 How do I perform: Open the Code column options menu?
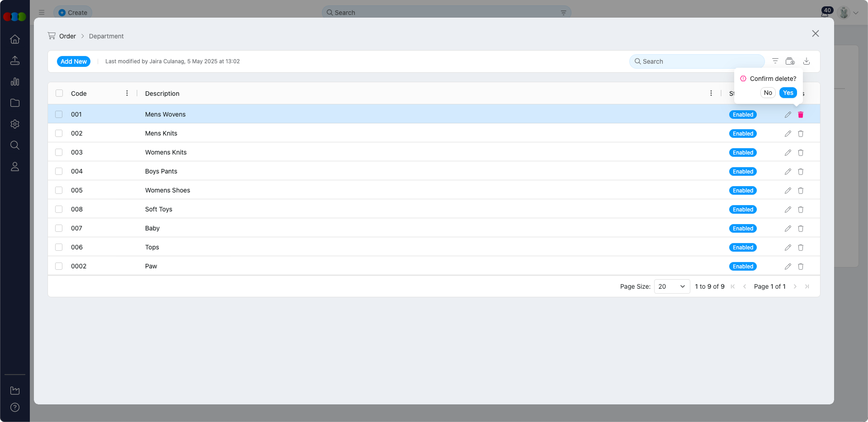coord(127,93)
